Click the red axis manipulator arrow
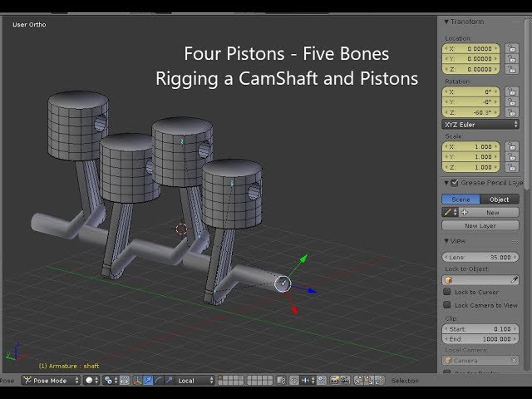 [294, 310]
